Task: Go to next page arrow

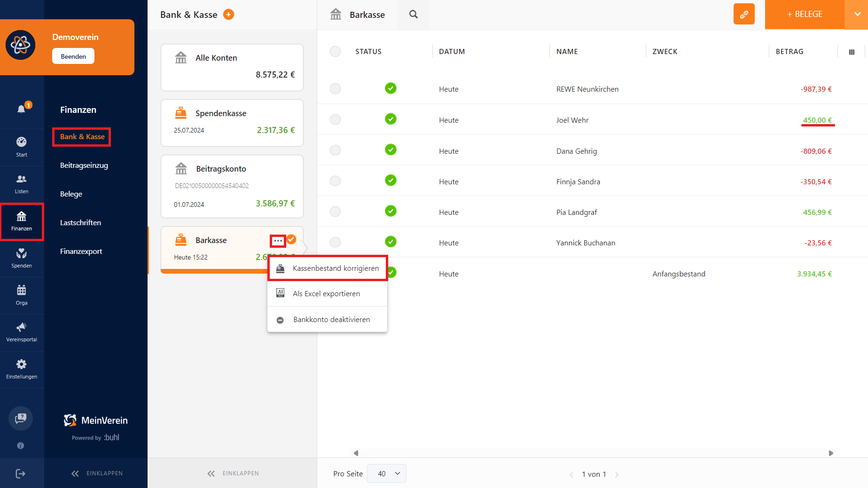Action: (617, 474)
